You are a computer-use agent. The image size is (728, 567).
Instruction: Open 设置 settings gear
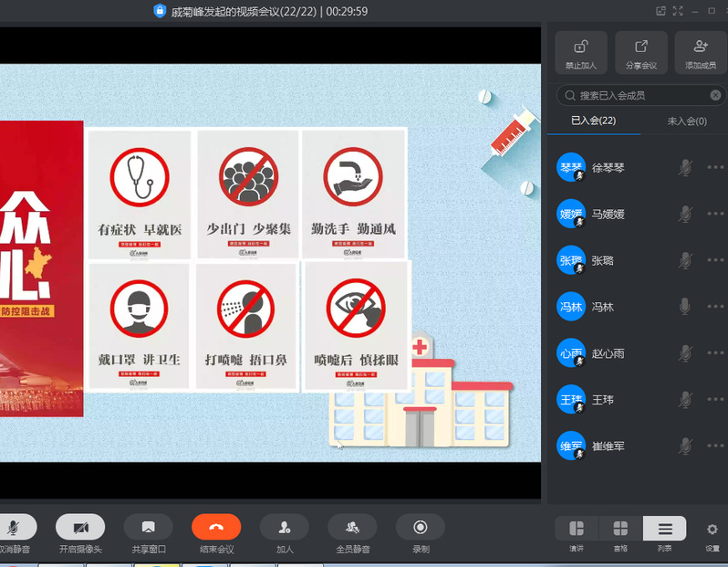click(712, 529)
